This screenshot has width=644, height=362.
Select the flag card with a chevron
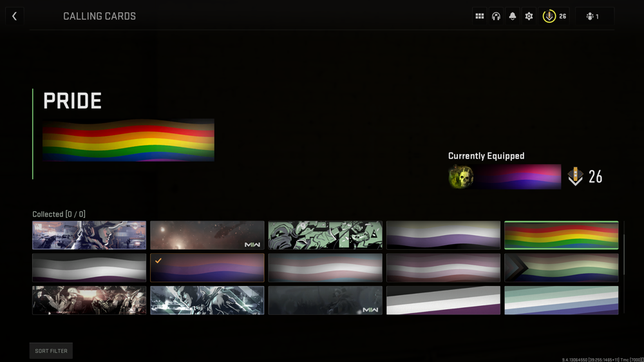562,267
